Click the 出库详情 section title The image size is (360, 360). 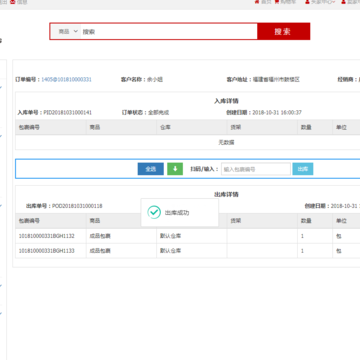(x=226, y=194)
